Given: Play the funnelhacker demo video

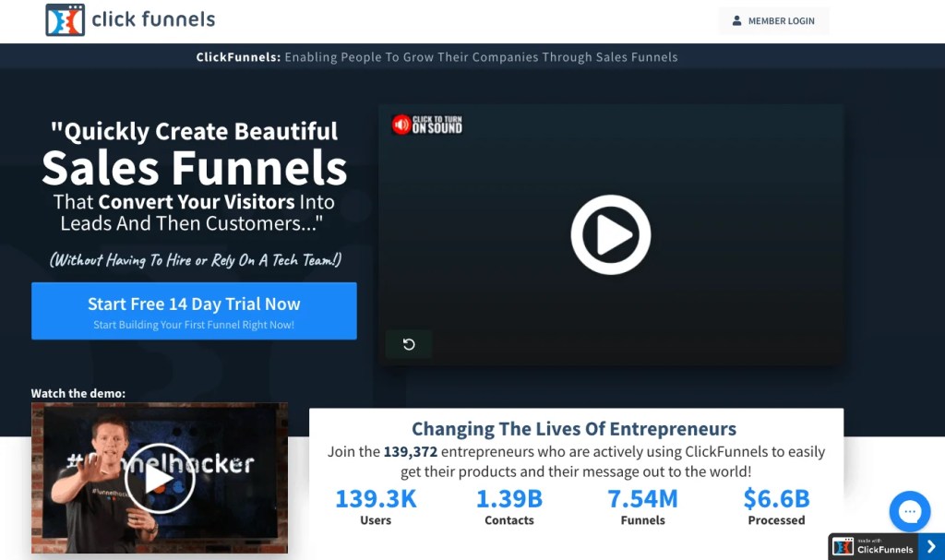Looking at the screenshot, I should (x=159, y=478).
